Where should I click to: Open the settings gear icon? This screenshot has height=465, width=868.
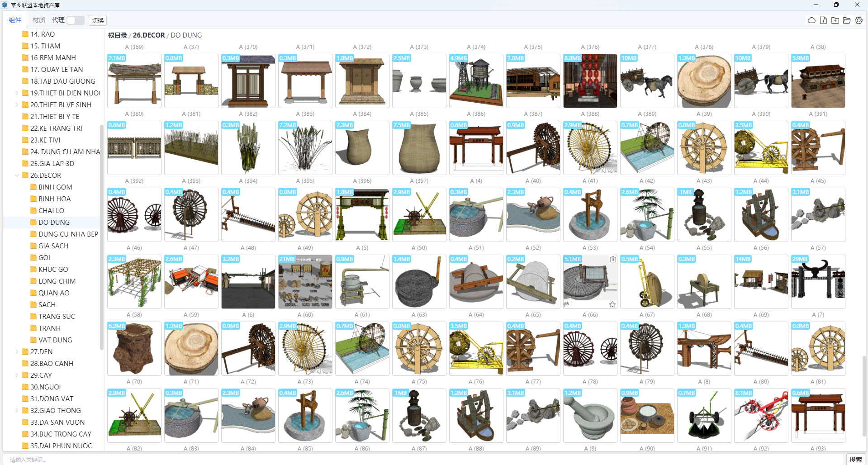click(x=859, y=20)
